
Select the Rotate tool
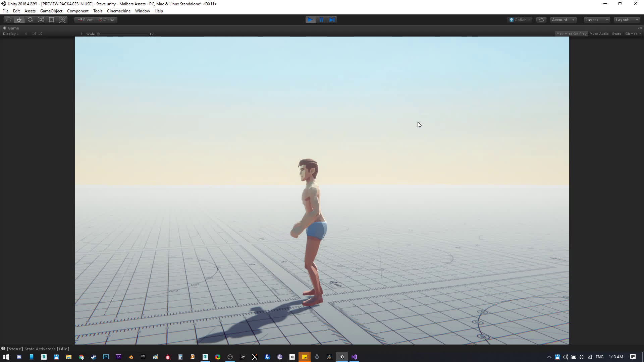[x=30, y=20]
